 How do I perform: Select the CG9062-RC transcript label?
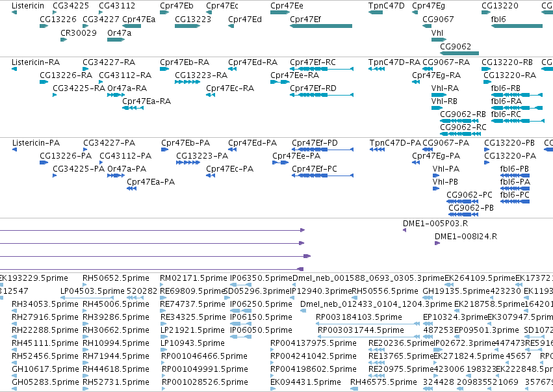pyautogui.click(x=463, y=127)
